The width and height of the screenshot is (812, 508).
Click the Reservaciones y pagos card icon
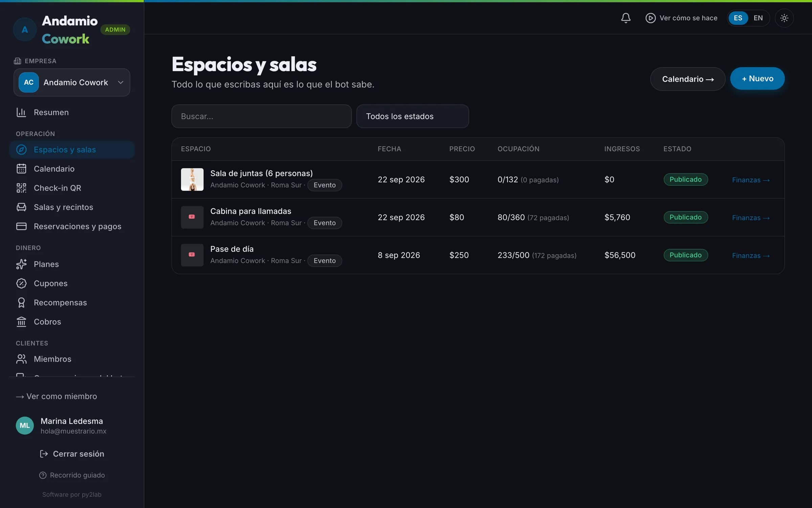(21, 226)
